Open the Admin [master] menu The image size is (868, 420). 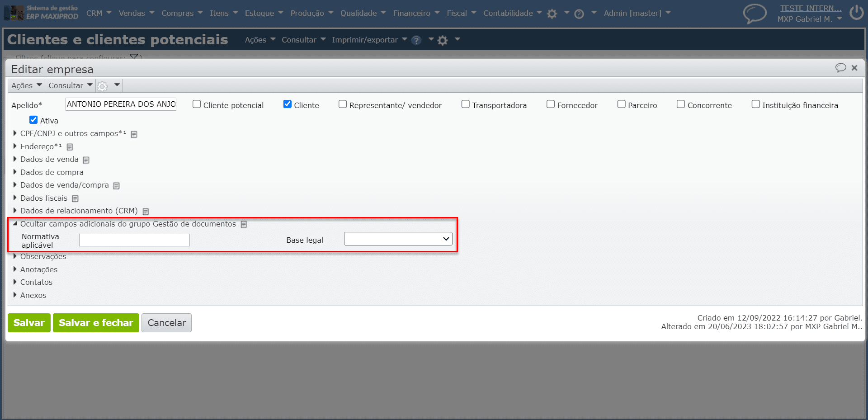point(637,13)
